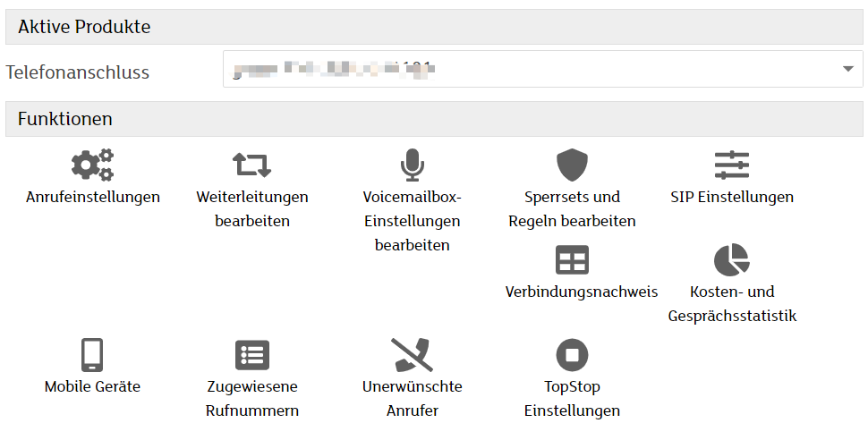
Task: Click the Zugewiesene Rufnummern list icon
Action: [251, 355]
